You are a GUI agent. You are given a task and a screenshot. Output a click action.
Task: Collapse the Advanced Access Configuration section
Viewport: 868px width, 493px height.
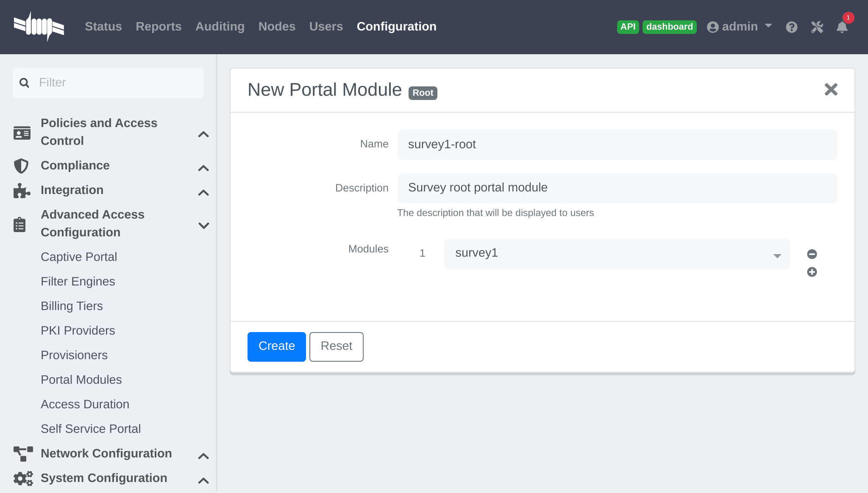pyautogui.click(x=204, y=225)
